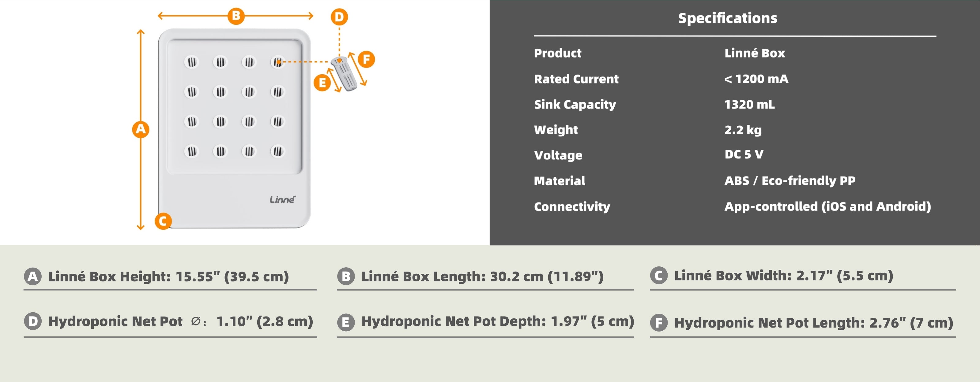This screenshot has height=382, width=980.
Task: Click the gray C badge before Linné Box Width
Action: (658, 275)
